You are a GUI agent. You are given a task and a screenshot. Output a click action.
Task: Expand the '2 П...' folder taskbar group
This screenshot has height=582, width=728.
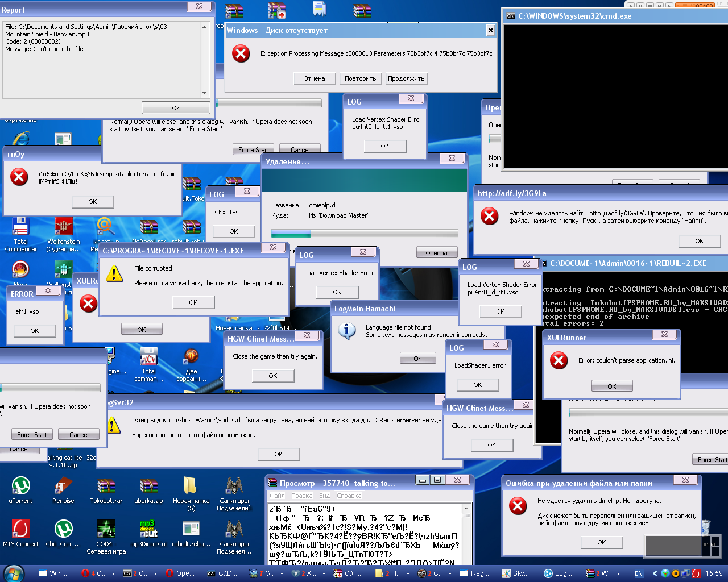pos(408,573)
